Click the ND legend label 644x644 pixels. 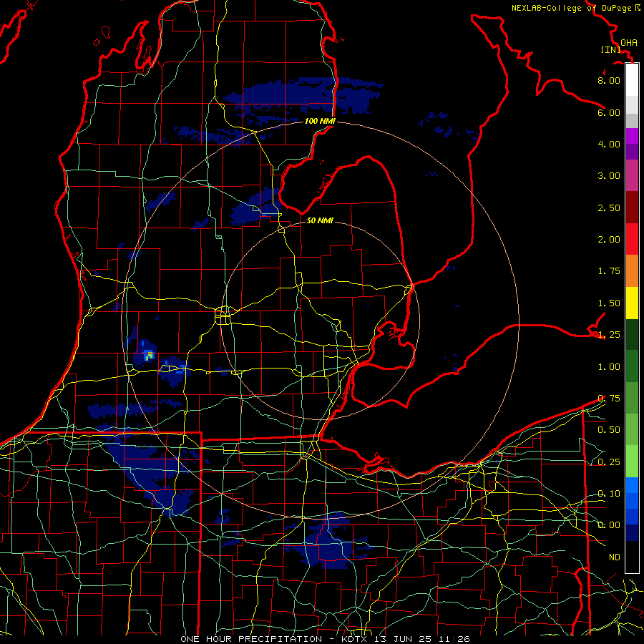tap(615, 557)
